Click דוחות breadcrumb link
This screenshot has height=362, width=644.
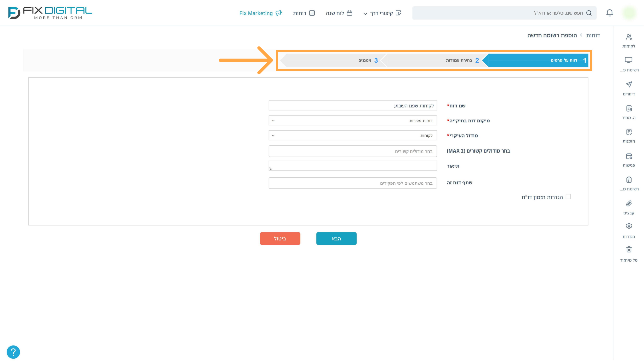click(x=593, y=35)
